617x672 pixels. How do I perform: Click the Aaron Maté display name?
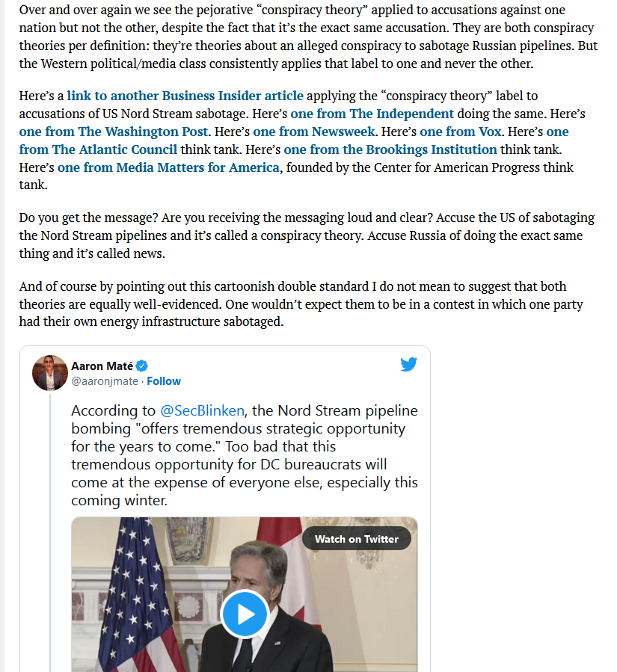(x=102, y=366)
